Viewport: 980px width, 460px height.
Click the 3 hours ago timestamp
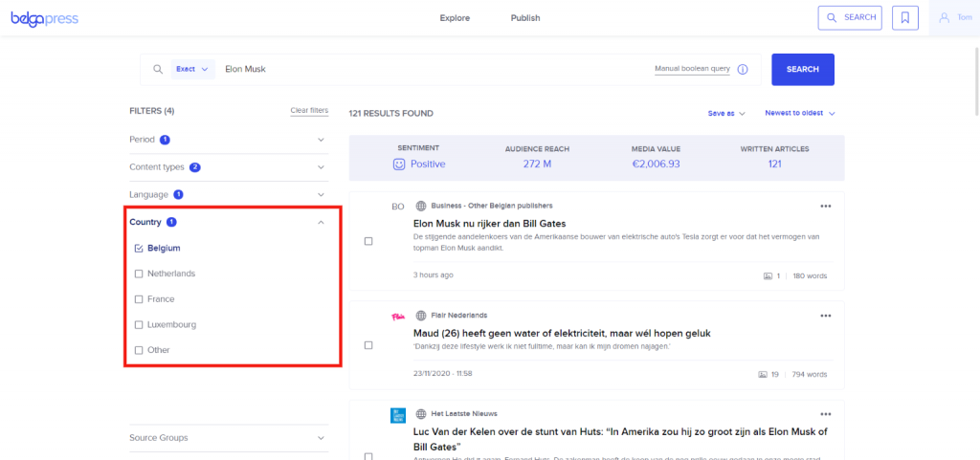pos(434,275)
